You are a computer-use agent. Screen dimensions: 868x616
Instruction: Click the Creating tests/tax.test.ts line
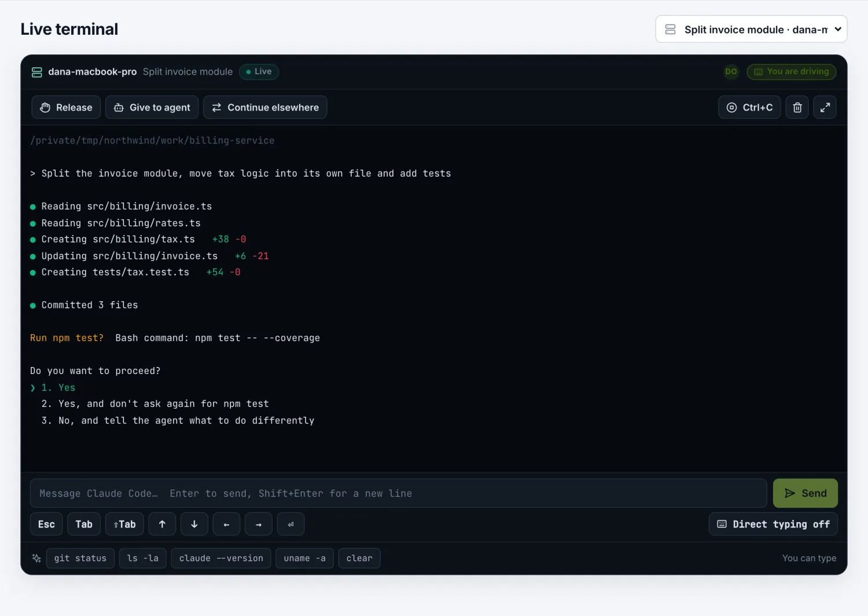click(x=135, y=273)
